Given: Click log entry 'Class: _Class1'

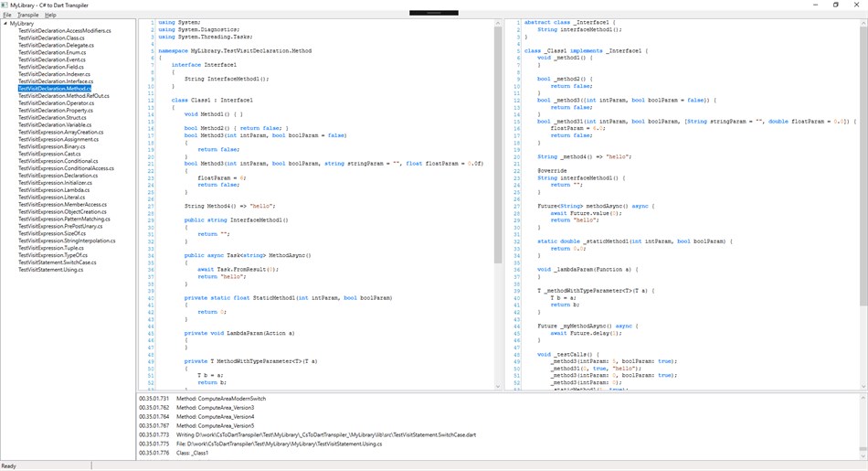Looking at the screenshot, I should click(x=192, y=453).
